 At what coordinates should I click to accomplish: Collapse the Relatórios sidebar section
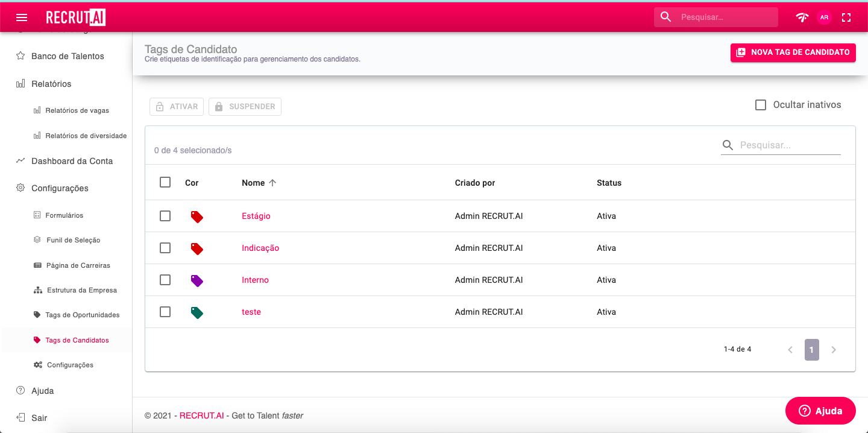51,84
